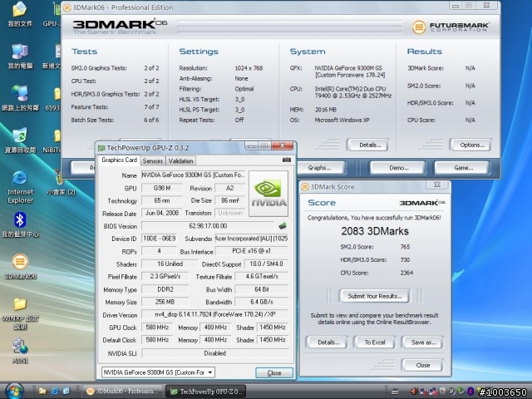Launch the 3DMark06 desktop shortcut
This screenshot has height=399, width=532.
click(20, 267)
